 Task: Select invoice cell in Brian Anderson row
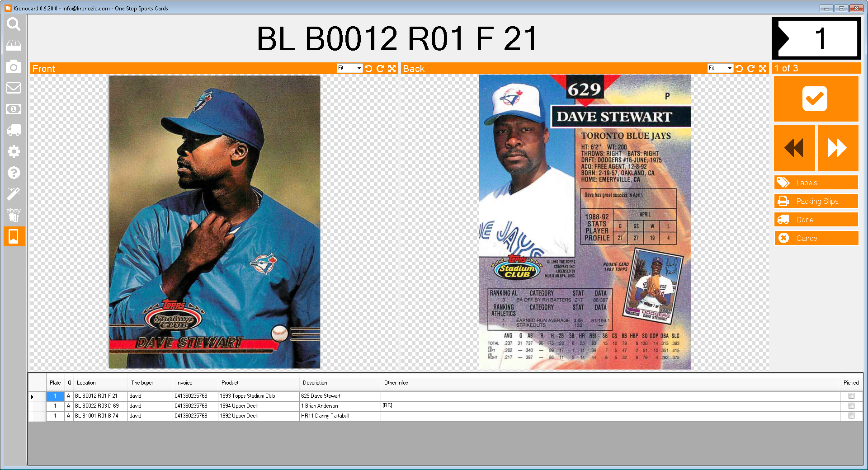[x=195, y=406]
